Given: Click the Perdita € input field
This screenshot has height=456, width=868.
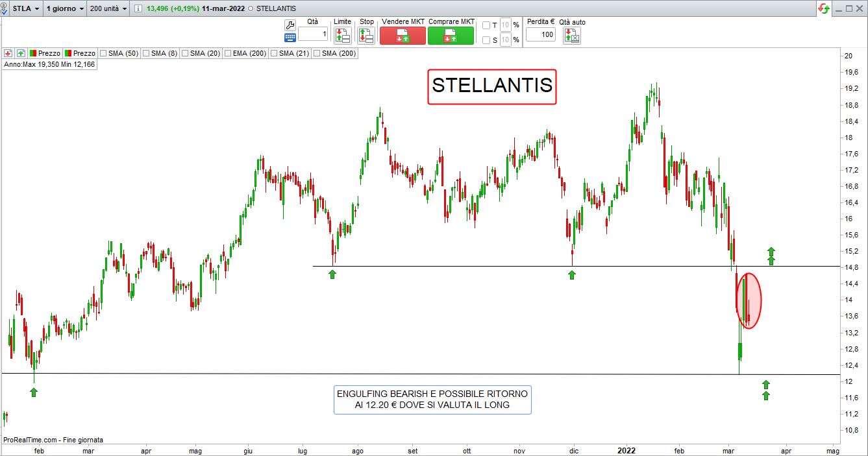Looking at the screenshot, I should pyautogui.click(x=540, y=35).
